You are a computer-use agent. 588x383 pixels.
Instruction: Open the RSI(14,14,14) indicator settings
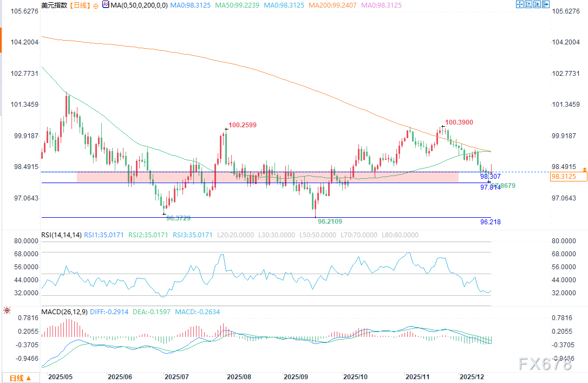pyautogui.click(x=62, y=235)
